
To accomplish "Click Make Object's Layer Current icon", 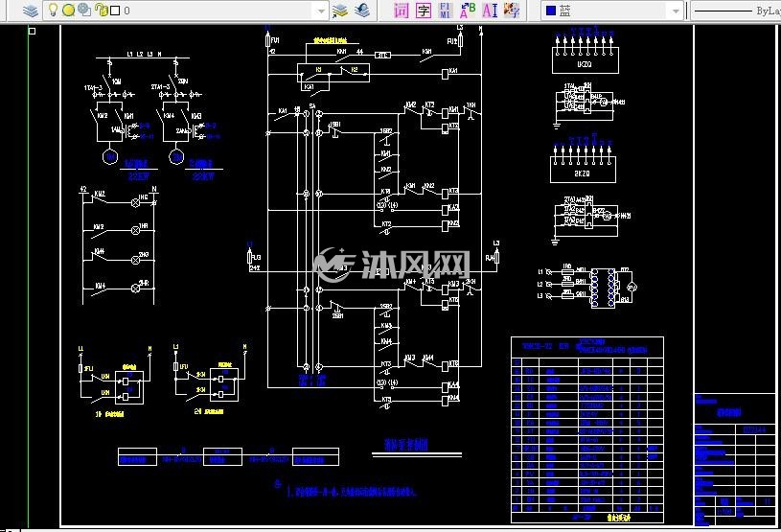I will pos(340,10).
